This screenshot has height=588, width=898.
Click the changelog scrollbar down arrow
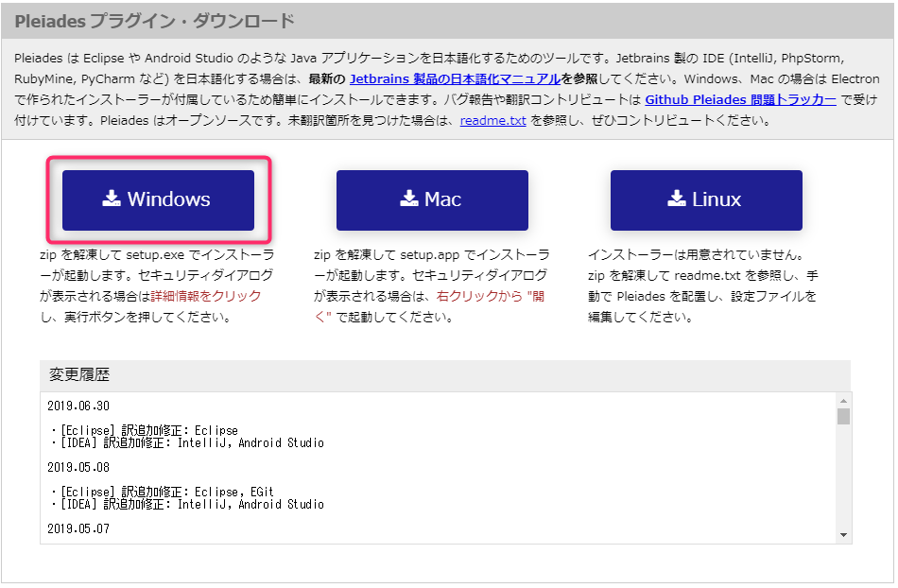click(x=843, y=535)
